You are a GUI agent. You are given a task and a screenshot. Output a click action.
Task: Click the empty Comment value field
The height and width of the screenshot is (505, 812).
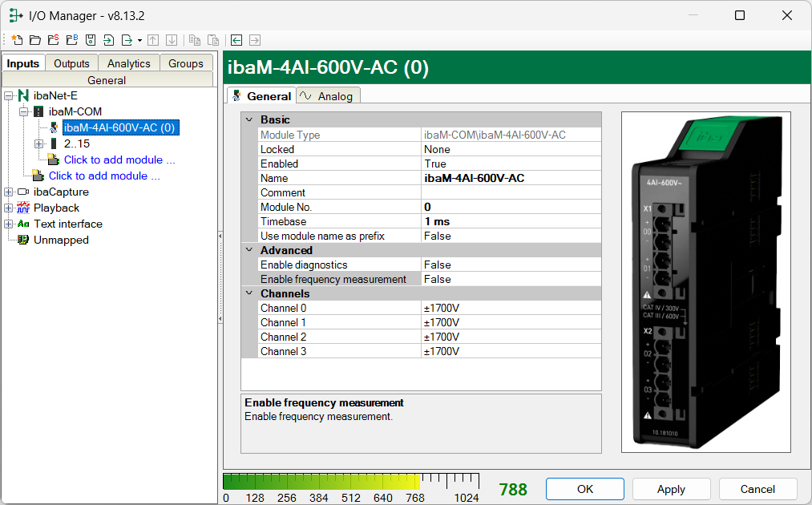[511, 192]
